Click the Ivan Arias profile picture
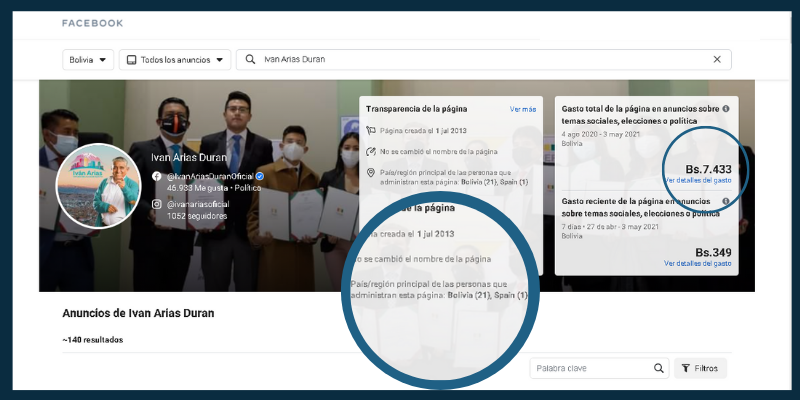 (x=98, y=186)
